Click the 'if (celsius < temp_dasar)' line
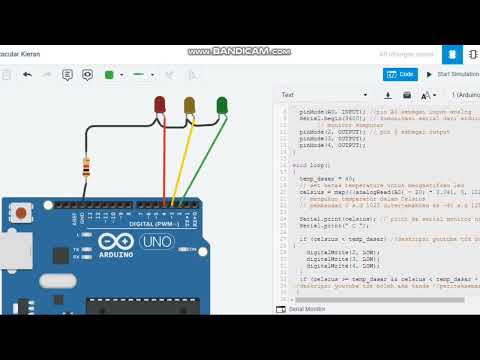480x360 pixels. pyautogui.click(x=342, y=239)
